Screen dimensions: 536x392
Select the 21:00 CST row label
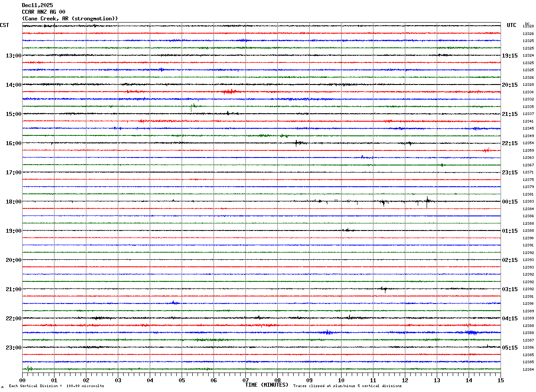13,289
